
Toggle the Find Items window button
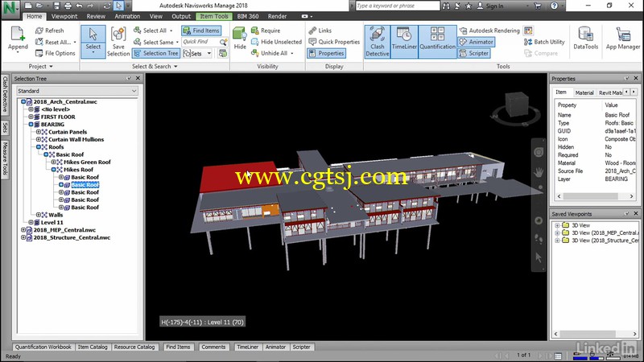(202, 31)
